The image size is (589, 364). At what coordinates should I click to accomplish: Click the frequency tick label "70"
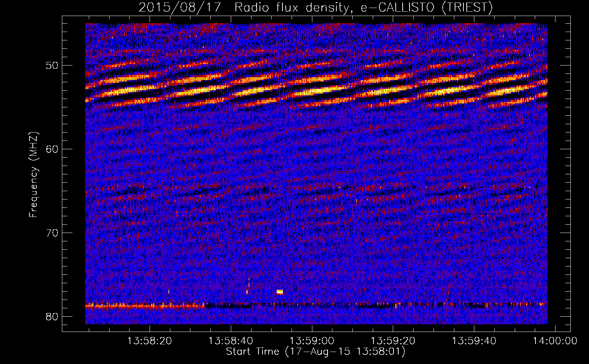(52, 233)
